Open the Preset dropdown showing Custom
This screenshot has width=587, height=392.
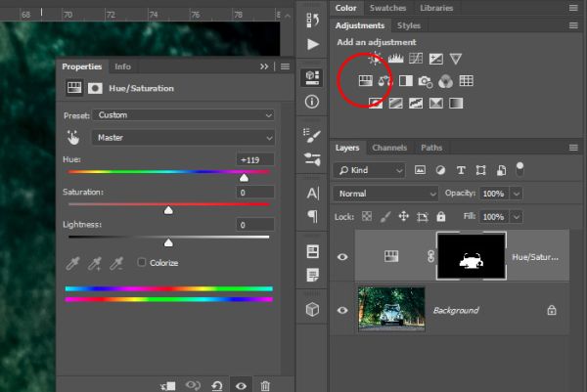click(183, 115)
